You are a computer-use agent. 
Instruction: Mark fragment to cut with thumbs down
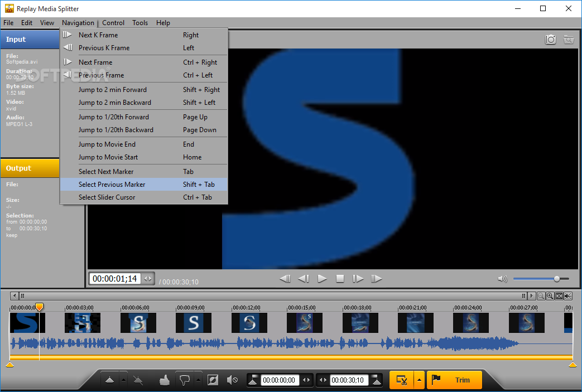tap(185, 380)
